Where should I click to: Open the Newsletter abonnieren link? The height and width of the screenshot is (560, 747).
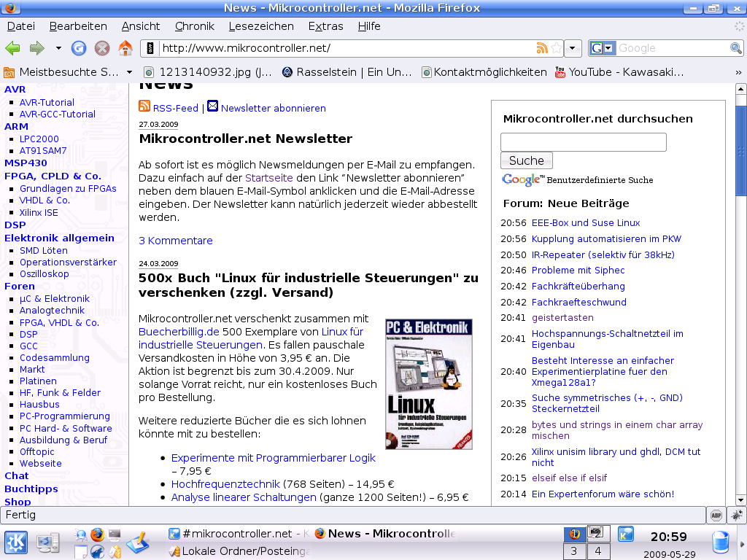[x=273, y=108]
